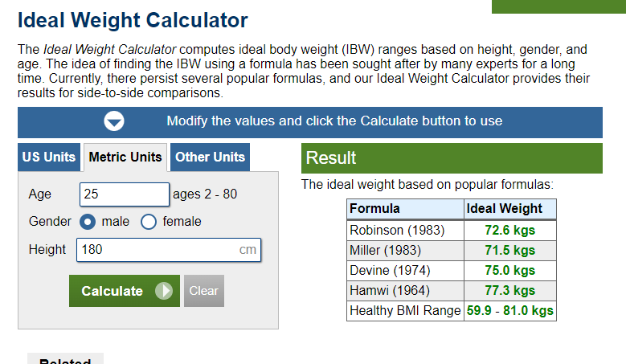Select the female gender radio button
Image resolution: width=626 pixels, height=364 pixels.
148,222
